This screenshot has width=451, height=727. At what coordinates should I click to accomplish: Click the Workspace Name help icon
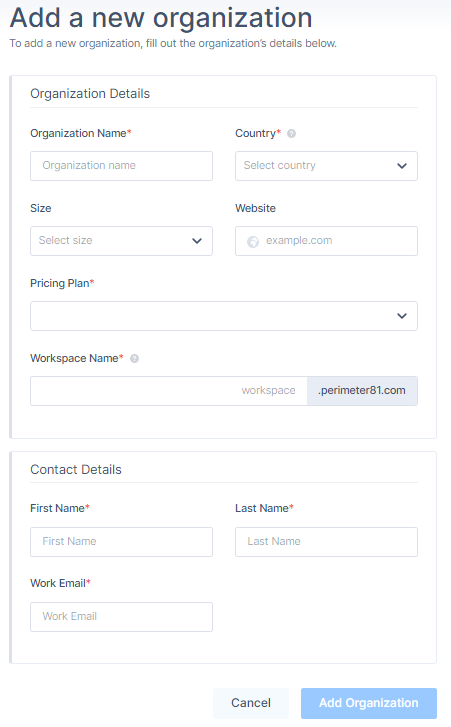(134, 358)
